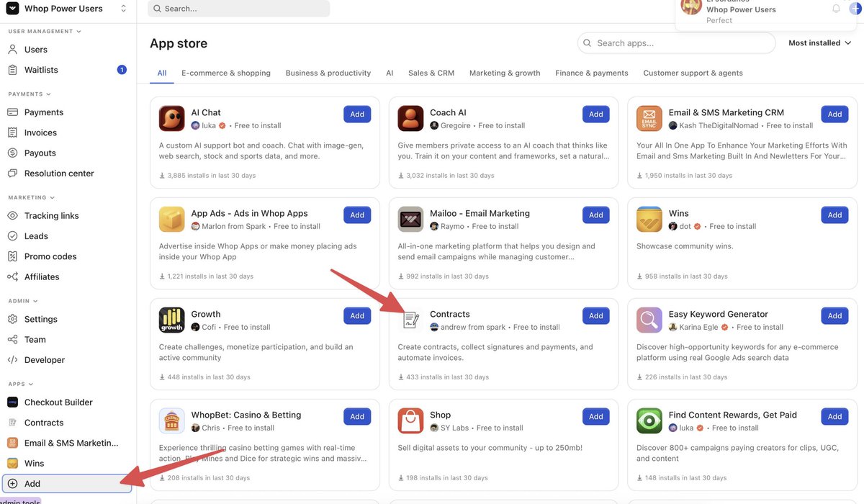Viewport: 864px width, 504px height.
Task: Collapse the Admin sidebar section
Action: pyautogui.click(x=23, y=301)
